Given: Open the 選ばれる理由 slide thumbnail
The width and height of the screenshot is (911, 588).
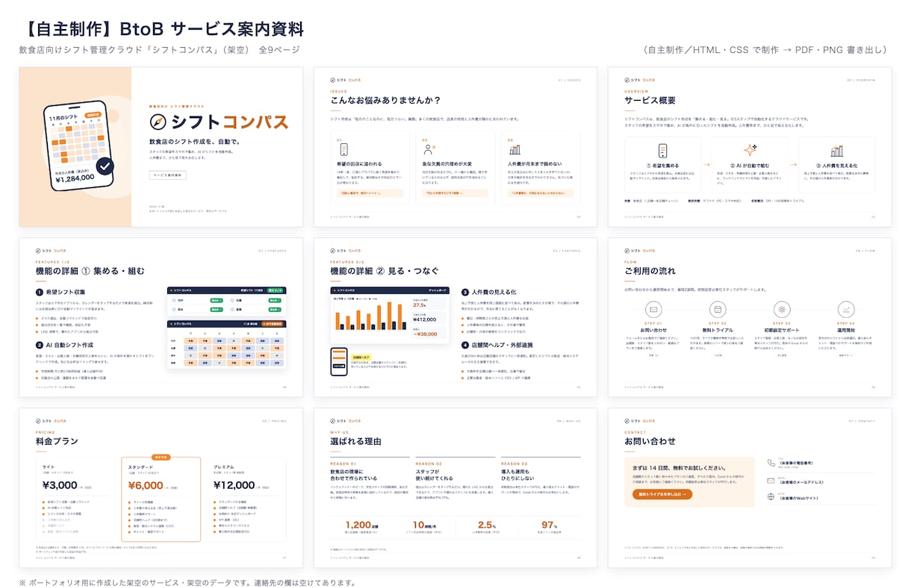Looking at the screenshot, I should [455, 487].
